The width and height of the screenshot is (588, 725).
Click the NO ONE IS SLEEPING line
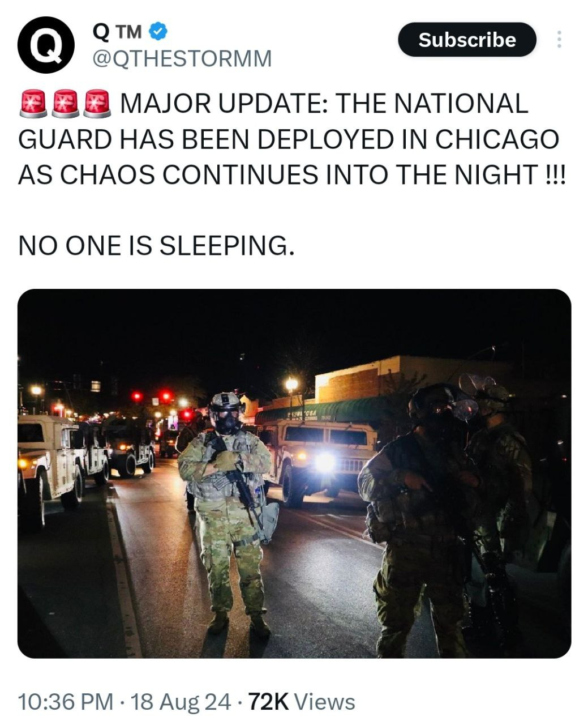tap(157, 246)
